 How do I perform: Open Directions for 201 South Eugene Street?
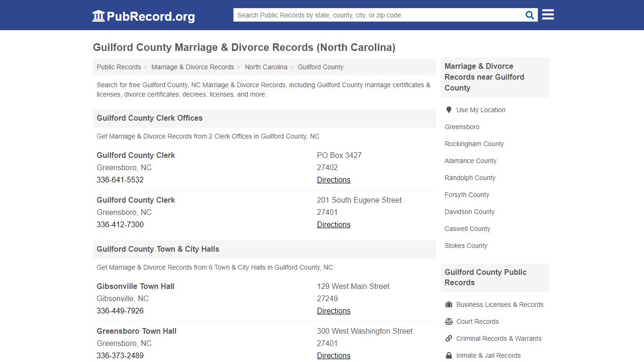pyautogui.click(x=334, y=224)
